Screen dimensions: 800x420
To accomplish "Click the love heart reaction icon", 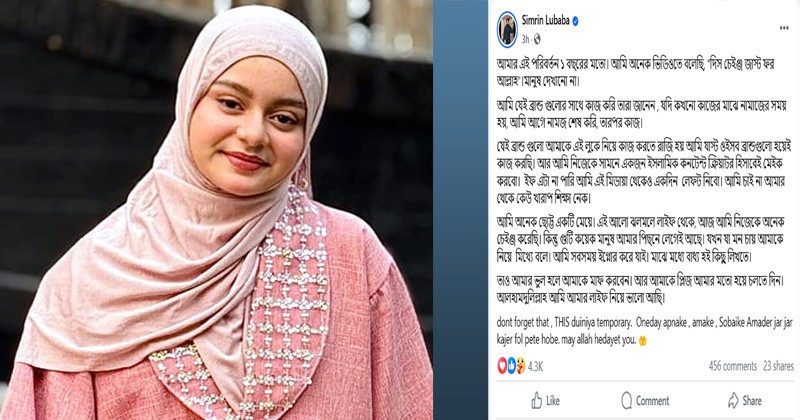I will [502, 365].
